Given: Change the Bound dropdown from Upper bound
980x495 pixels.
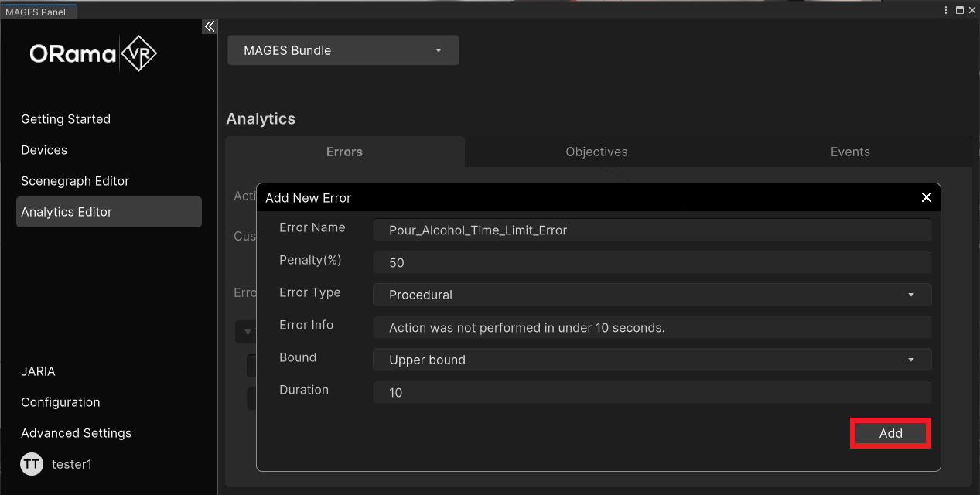Looking at the screenshot, I should pyautogui.click(x=651, y=360).
